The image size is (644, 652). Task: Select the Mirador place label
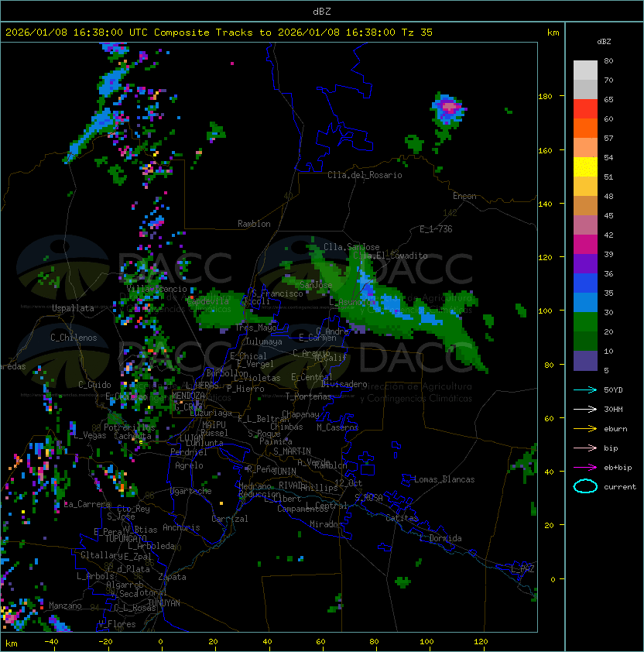326,524
